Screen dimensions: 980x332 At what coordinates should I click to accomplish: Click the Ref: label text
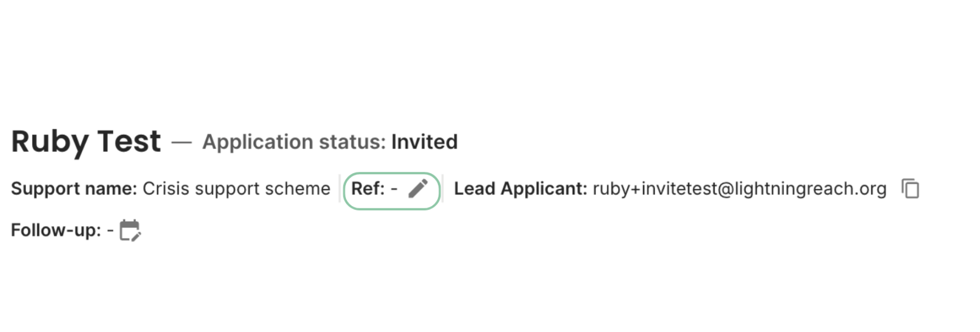point(367,188)
